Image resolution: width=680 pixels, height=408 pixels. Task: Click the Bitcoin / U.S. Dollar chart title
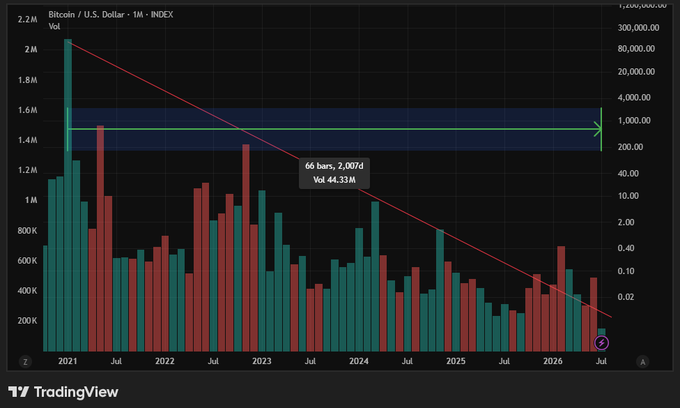[111, 14]
